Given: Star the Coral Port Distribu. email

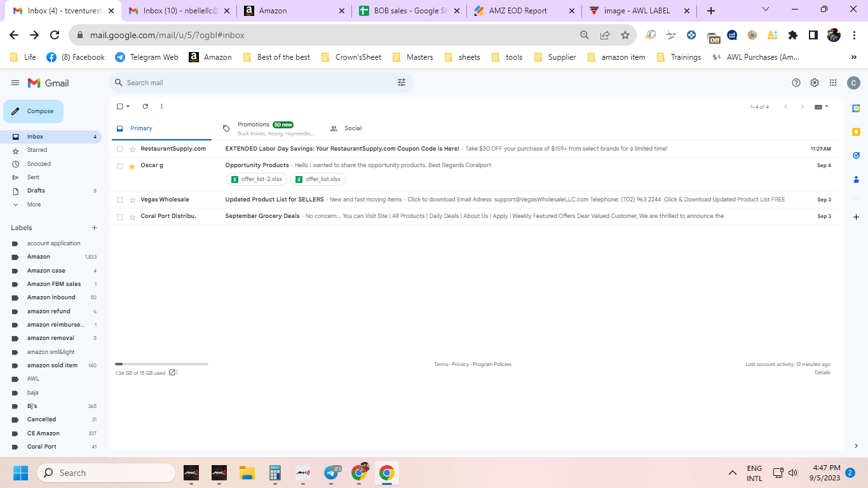Looking at the screenshot, I should tap(132, 217).
